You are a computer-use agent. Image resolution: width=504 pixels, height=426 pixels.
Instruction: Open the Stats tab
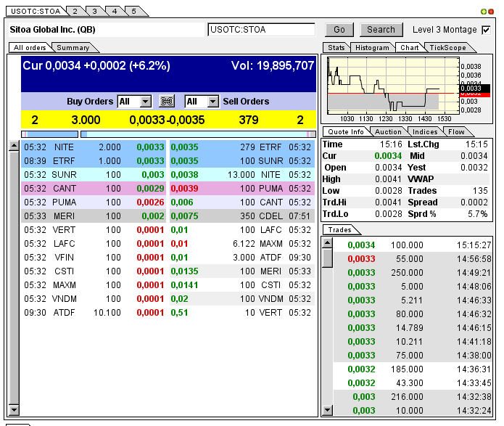(336, 48)
